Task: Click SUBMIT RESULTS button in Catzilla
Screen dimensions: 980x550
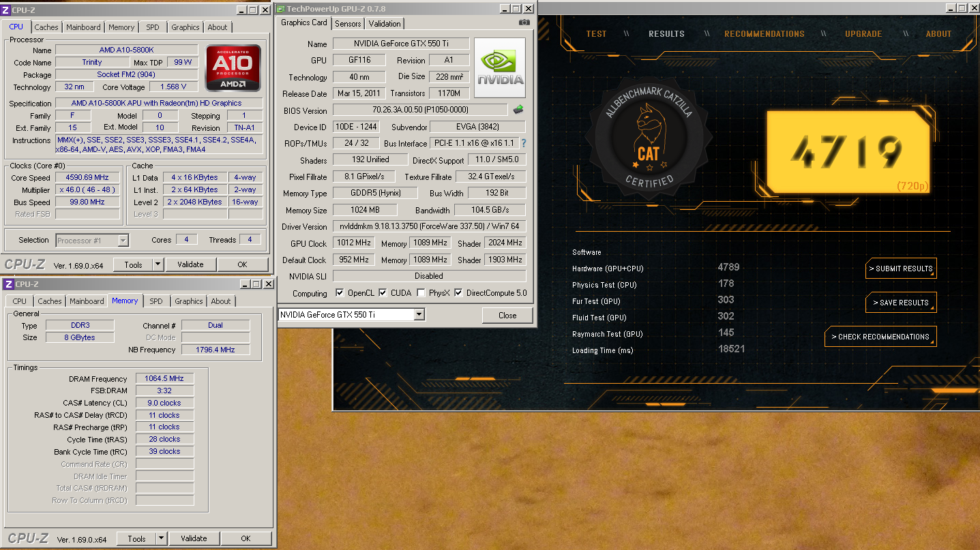Action: [901, 269]
